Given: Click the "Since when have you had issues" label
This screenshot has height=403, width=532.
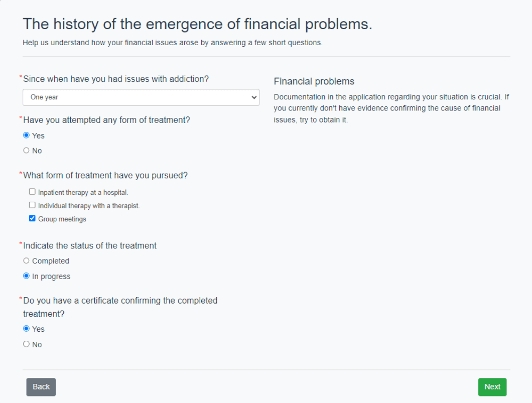Looking at the screenshot, I should click(x=116, y=79).
